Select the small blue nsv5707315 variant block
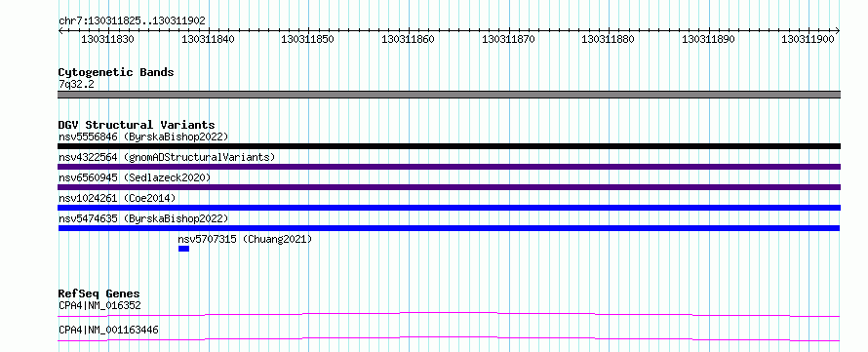The width and height of the screenshot is (868, 352). [x=183, y=249]
